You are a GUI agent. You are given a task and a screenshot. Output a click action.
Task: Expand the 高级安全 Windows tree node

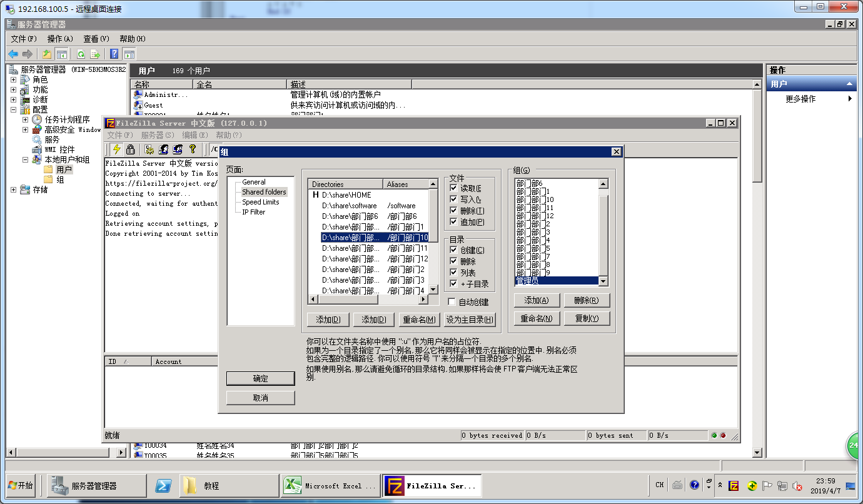25,129
